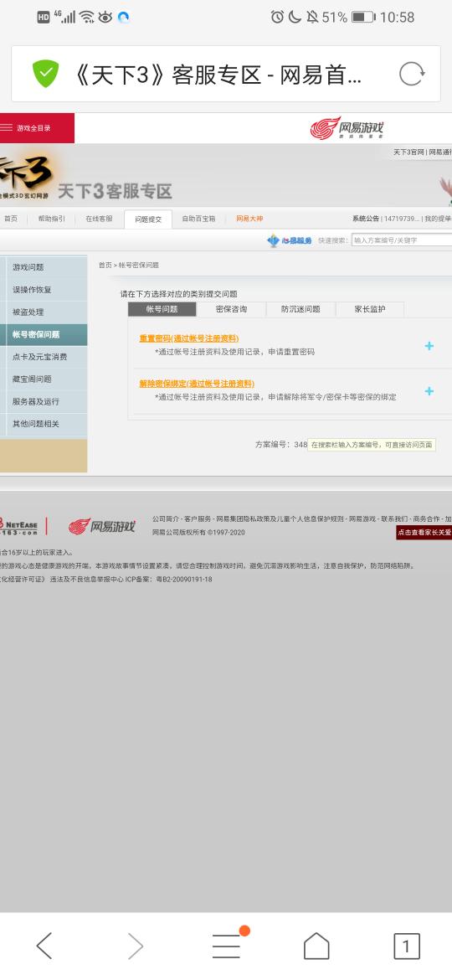The width and height of the screenshot is (452, 980).
Task: Open the 游戏全目录 menu
Action: coord(37,128)
